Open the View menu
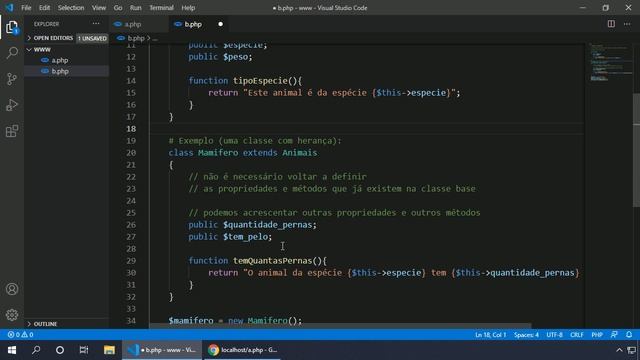The image size is (640, 360). pos(98,8)
